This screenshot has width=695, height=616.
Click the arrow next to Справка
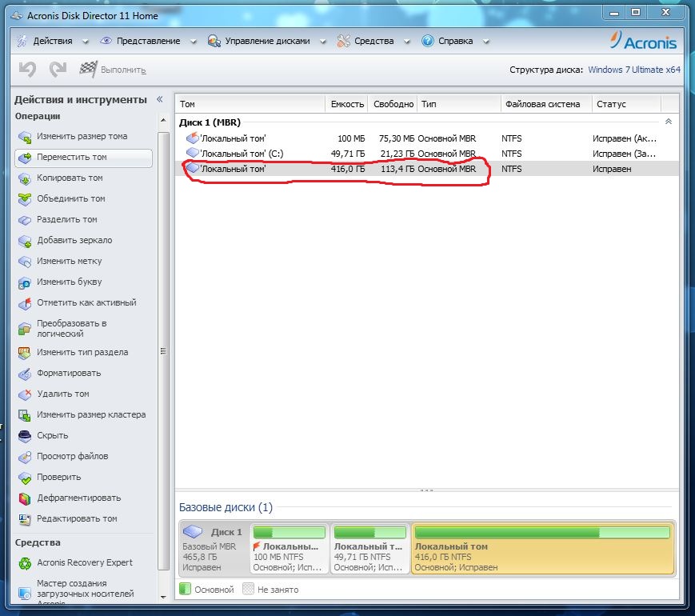[x=485, y=42]
